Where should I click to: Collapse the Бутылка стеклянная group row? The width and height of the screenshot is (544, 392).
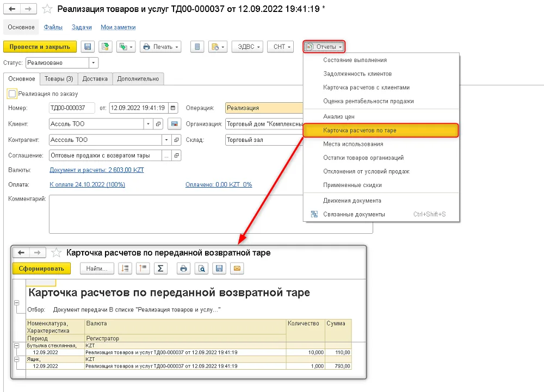tap(17, 346)
